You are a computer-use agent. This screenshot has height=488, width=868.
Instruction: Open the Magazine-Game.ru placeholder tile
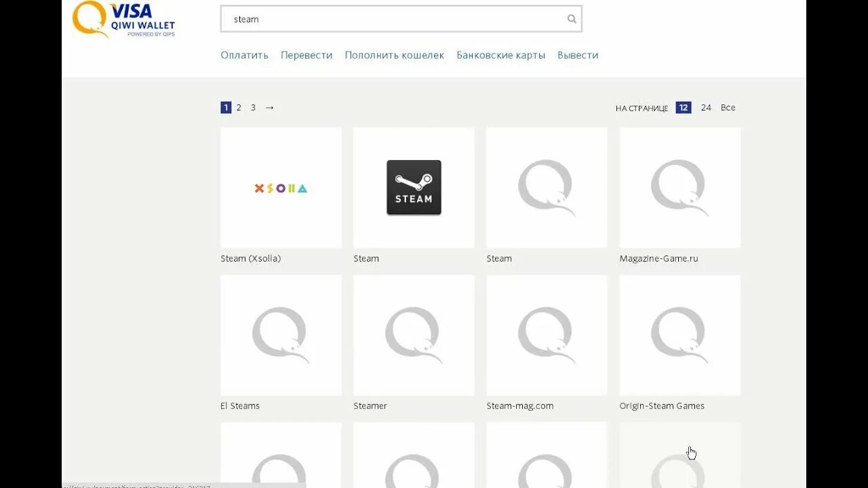(x=679, y=188)
